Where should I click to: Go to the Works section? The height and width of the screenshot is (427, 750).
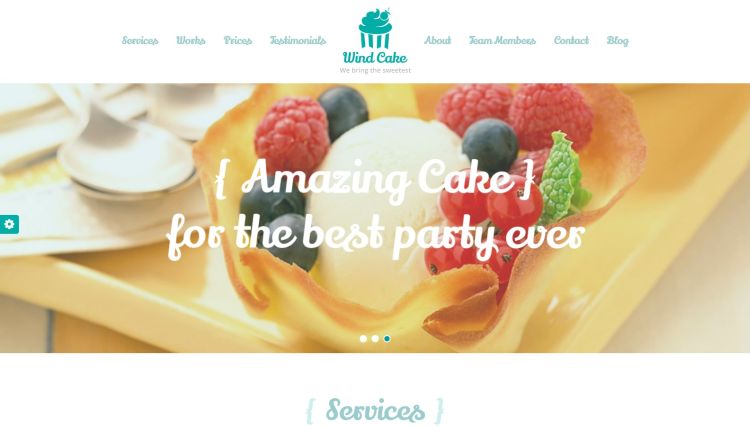pos(191,41)
